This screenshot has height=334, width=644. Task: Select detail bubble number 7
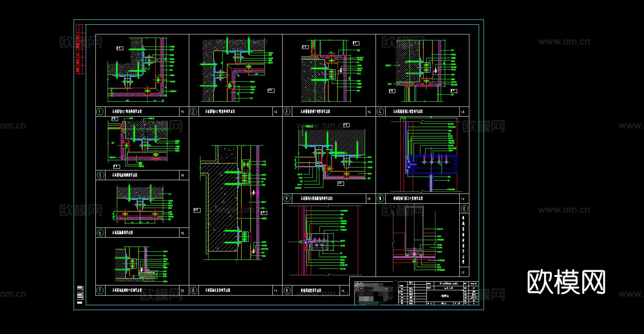[x=100, y=290]
